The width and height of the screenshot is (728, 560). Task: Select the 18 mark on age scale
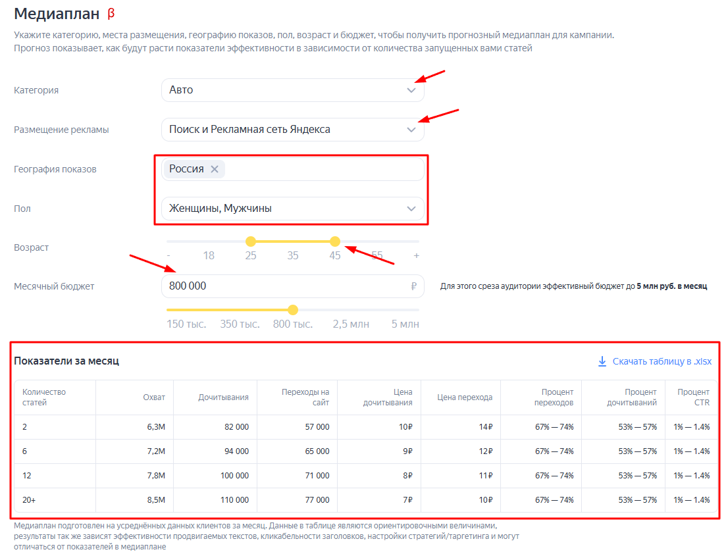pos(209,255)
